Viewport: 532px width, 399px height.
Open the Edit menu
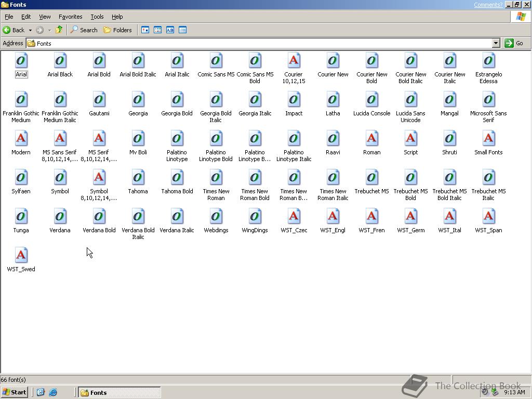[26, 17]
